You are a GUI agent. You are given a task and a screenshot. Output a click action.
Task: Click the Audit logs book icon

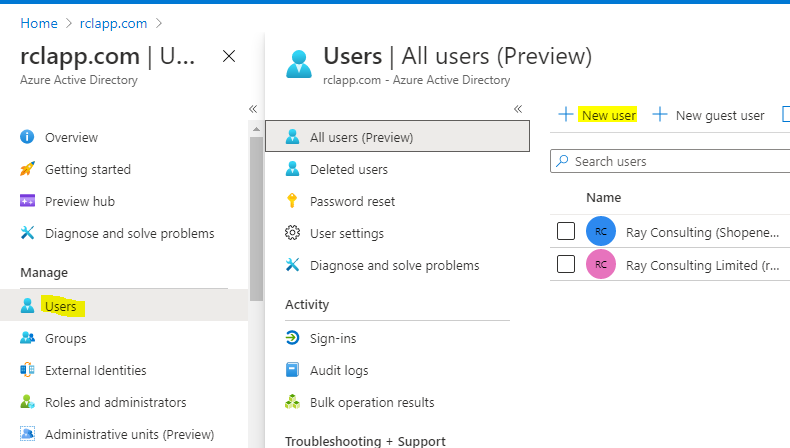292,370
